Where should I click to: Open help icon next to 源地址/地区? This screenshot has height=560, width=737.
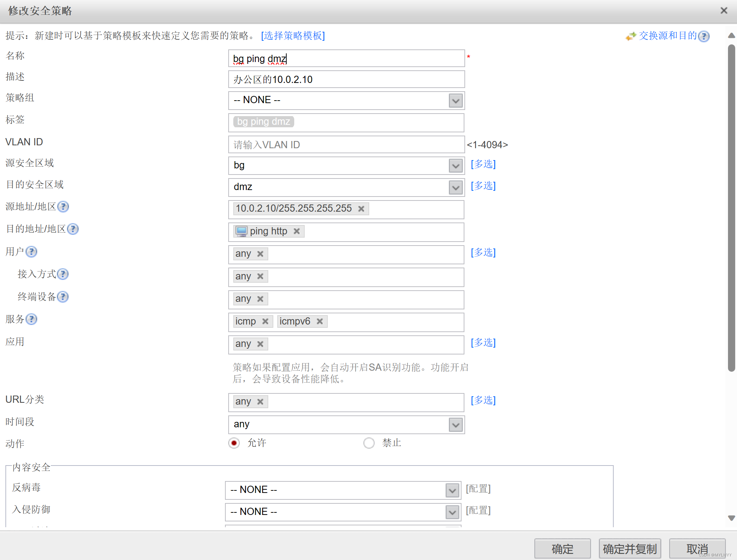63,207
